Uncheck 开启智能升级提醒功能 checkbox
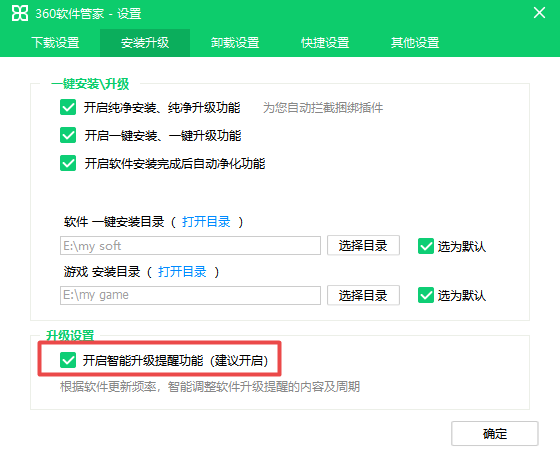560x460 pixels. point(68,360)
